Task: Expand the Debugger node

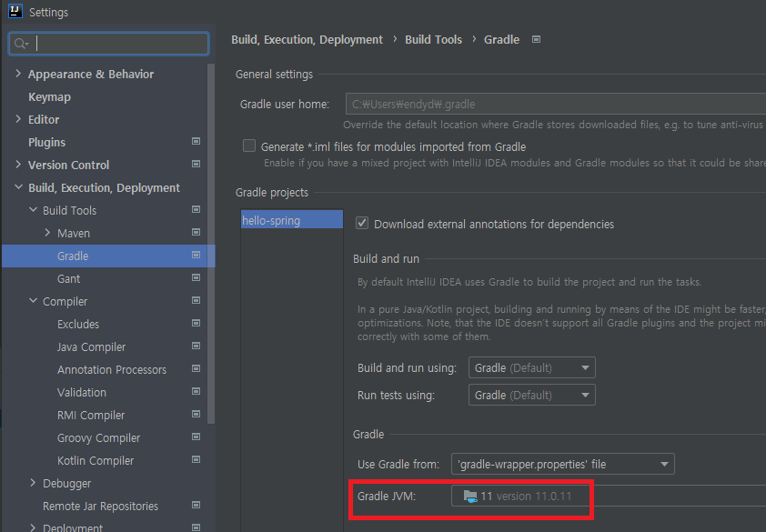Action: click(x=33, y=483)
